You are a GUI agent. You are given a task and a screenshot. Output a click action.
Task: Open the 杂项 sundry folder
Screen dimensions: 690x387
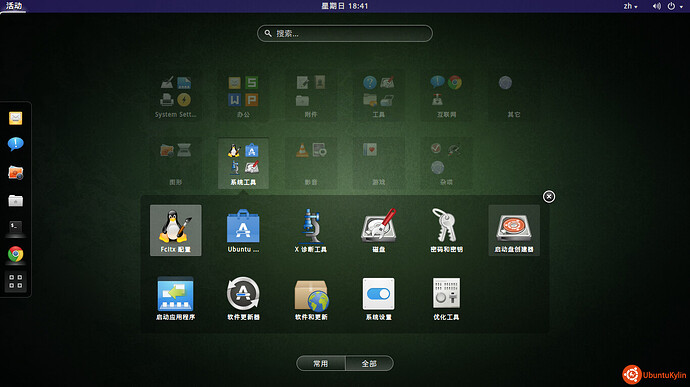pyautogui.click(x=446, y=163)
